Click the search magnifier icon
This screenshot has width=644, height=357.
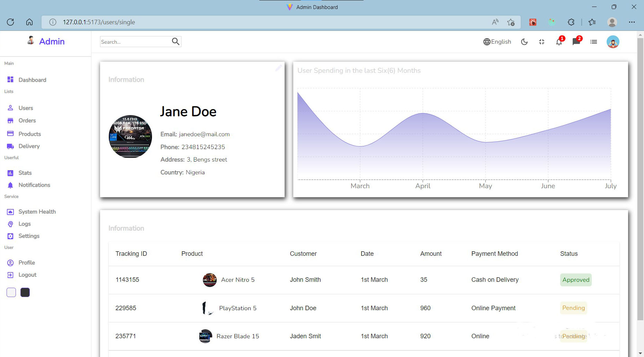176,42
